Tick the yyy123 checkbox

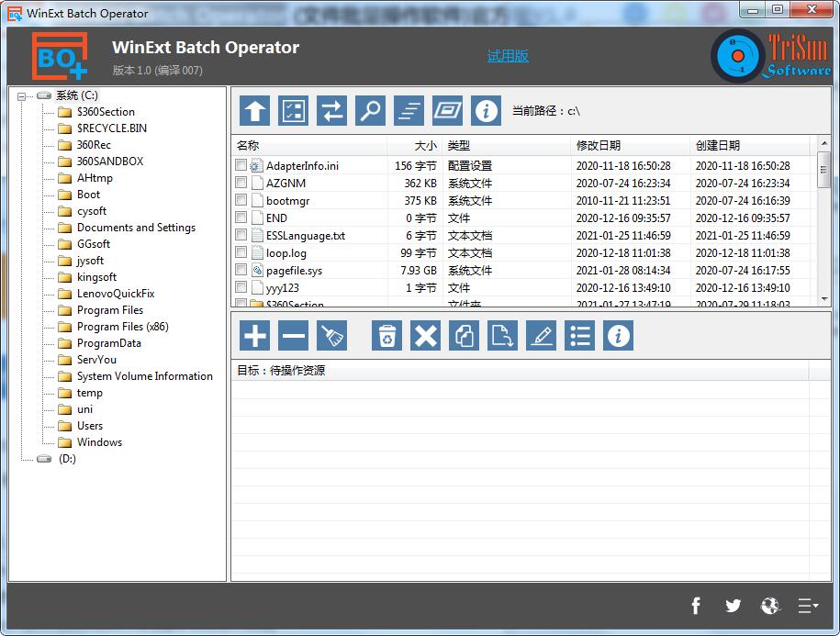(x=241, y=287)
